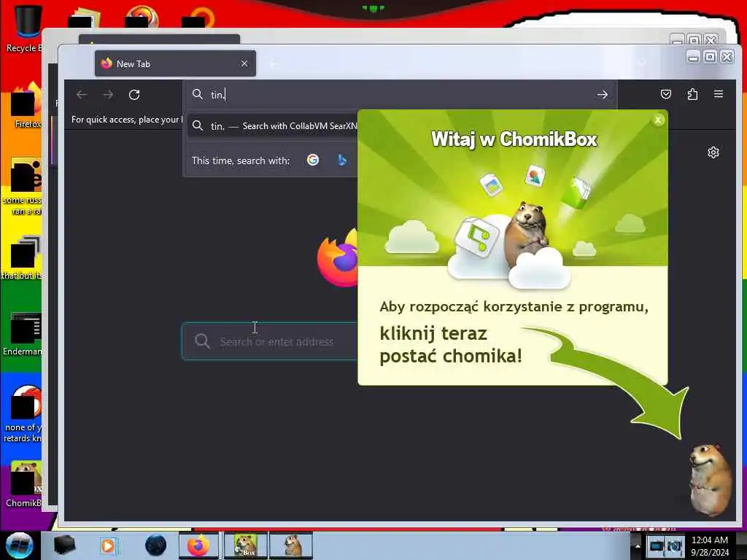Select the ChomikBox desktop shortcut
This screenshot has height=560, width=747.
click(x=24, y=485)
